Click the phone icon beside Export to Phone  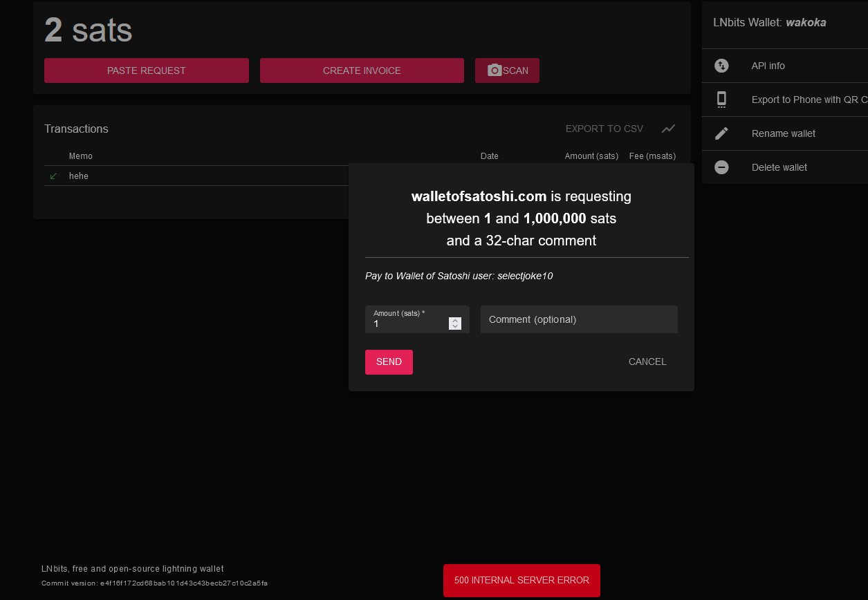coord(721,99)
